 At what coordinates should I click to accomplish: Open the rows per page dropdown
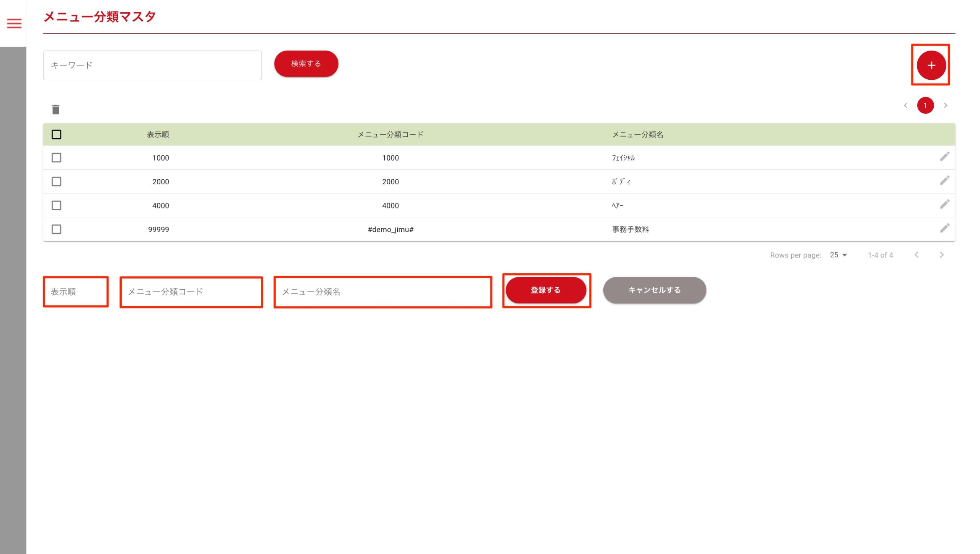pos(838,255)
